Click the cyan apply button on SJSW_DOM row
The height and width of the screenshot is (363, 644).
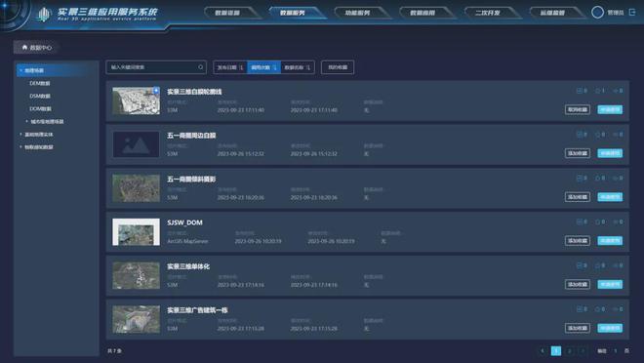pyautogui.click(x=610, y=241)
